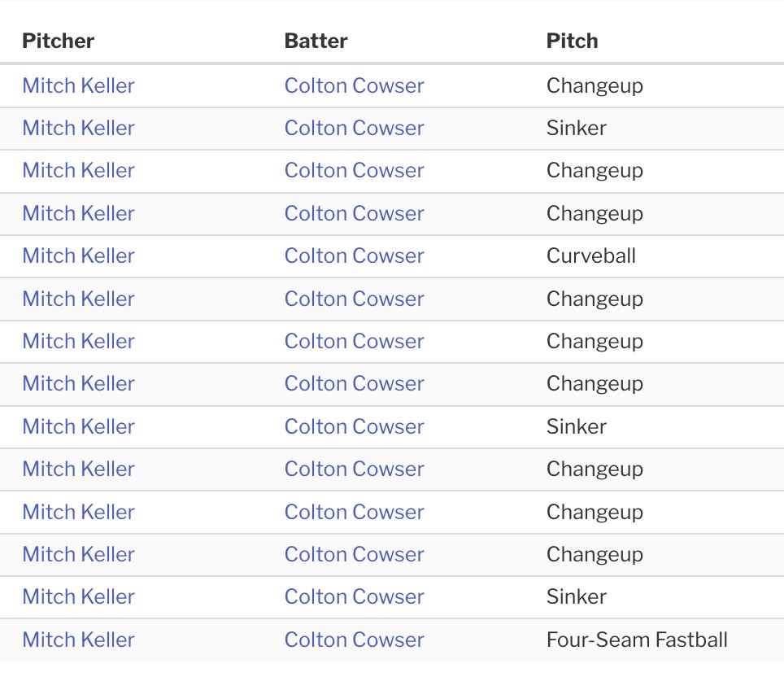Open Mitch Keller link in last Sinker row

tap(79, 596)
